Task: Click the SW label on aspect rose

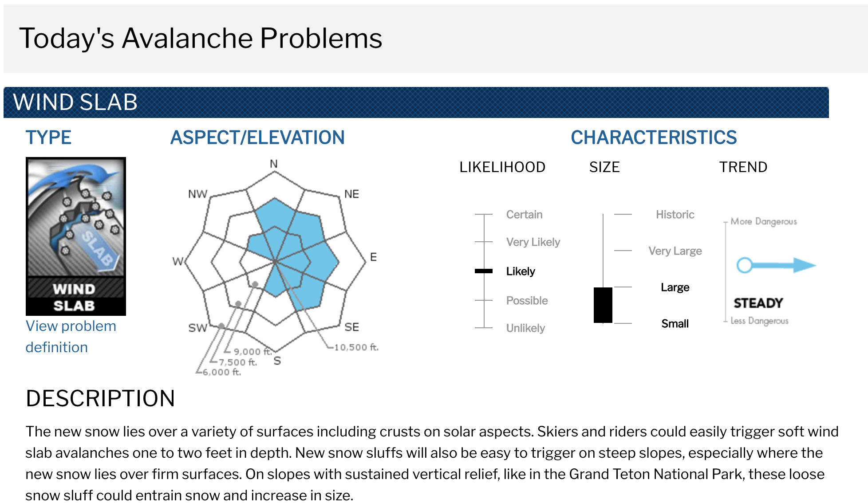Action: click(x=197, y=328)
